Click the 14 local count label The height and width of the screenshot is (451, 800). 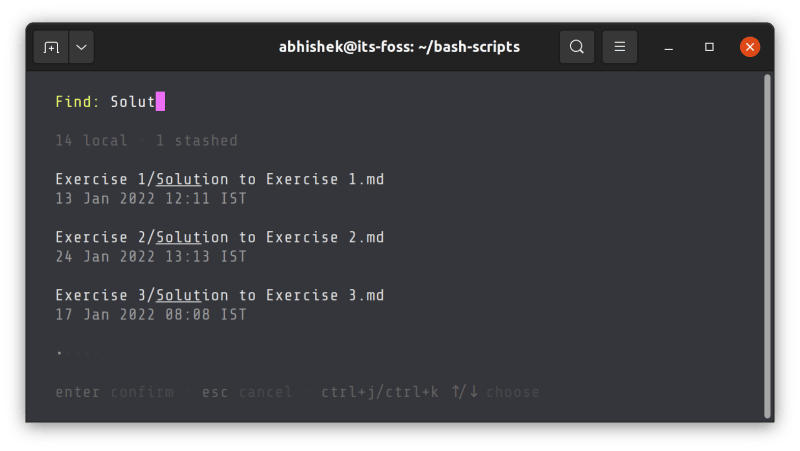91,141
